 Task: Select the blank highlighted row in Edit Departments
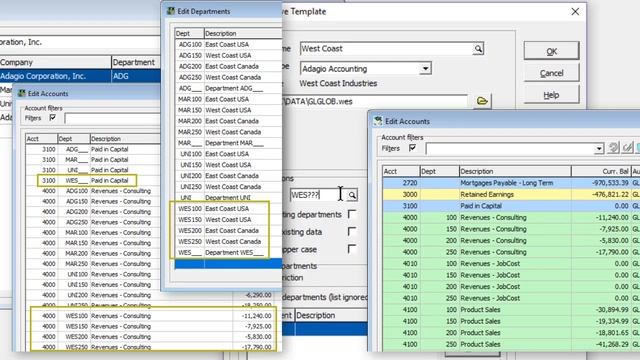point(229,264)
